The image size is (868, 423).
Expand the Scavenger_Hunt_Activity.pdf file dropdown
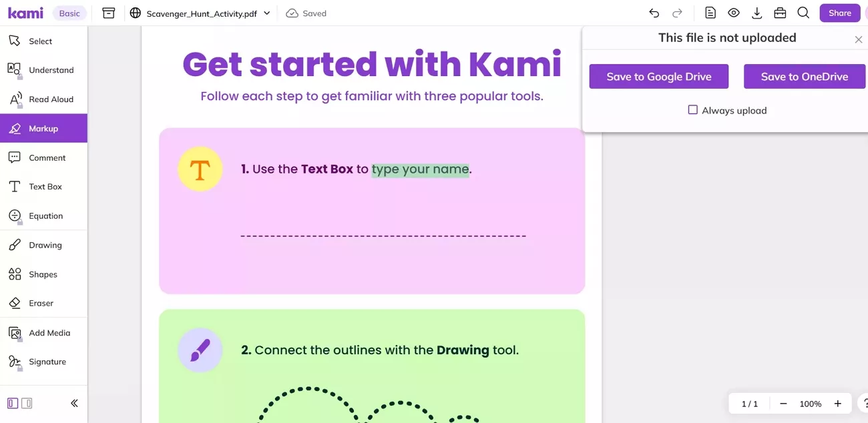pyautogui.click(x=267, y=13)
